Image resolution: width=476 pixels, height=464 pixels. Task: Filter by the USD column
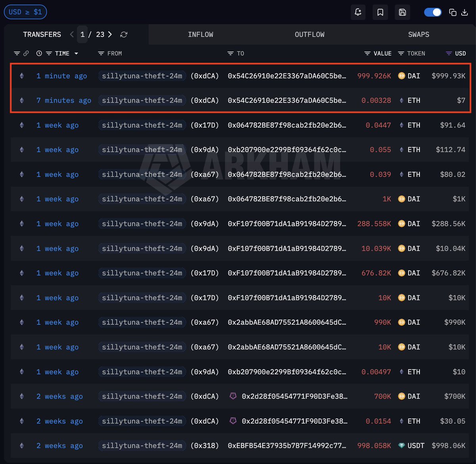click(449, 53)
